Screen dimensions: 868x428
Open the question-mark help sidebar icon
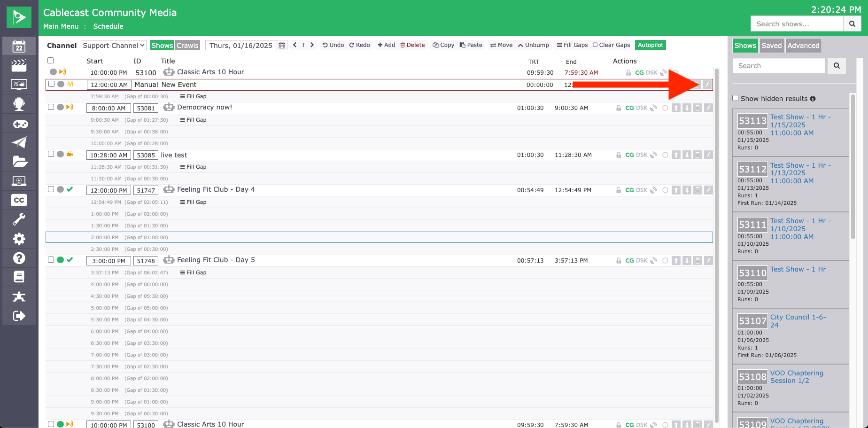pyautogui.click(x=19, y=258)
